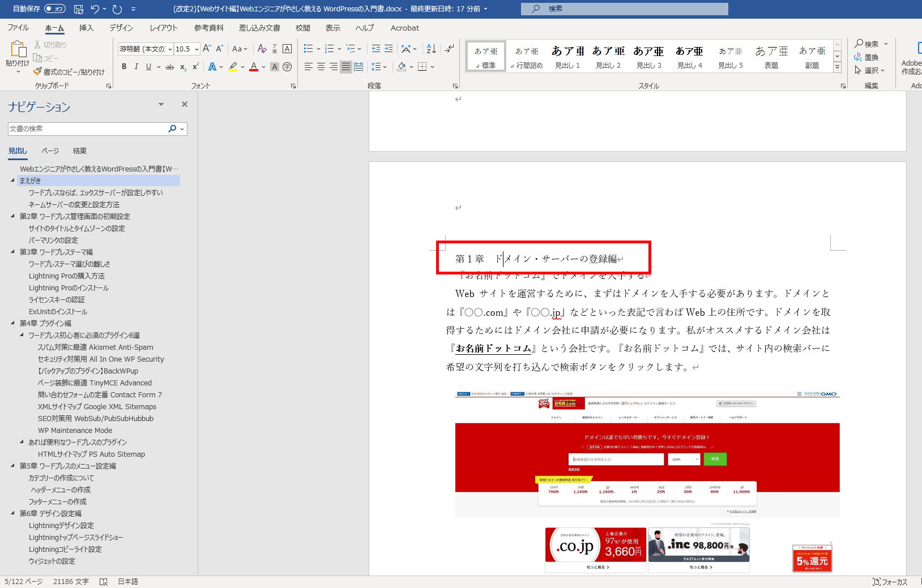
Task: Apply strikethrough with the ab icon
Action: tap(169, 67)
